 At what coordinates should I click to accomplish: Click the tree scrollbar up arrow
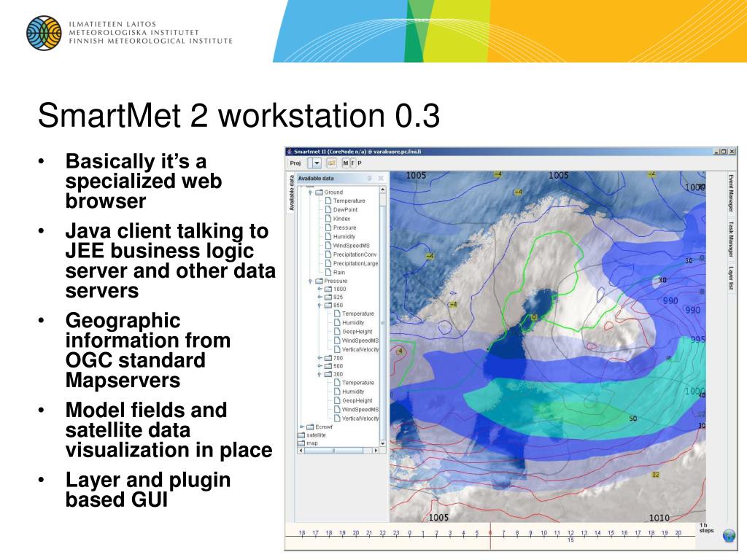pyautogui.click(x=382, y=190)
